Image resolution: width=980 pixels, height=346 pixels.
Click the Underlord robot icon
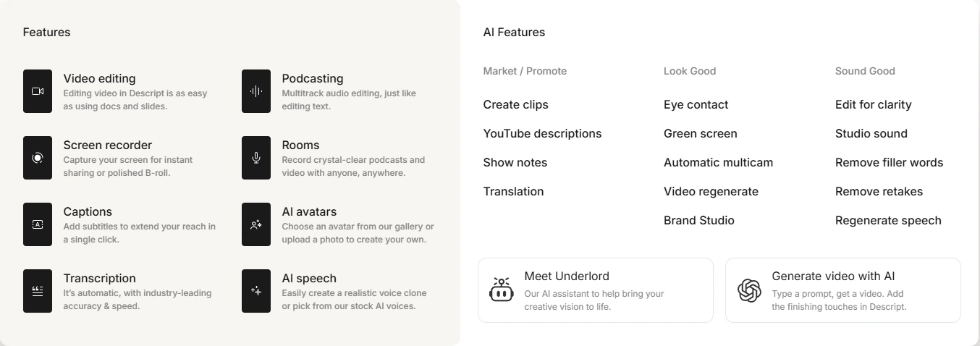(501, 290)
